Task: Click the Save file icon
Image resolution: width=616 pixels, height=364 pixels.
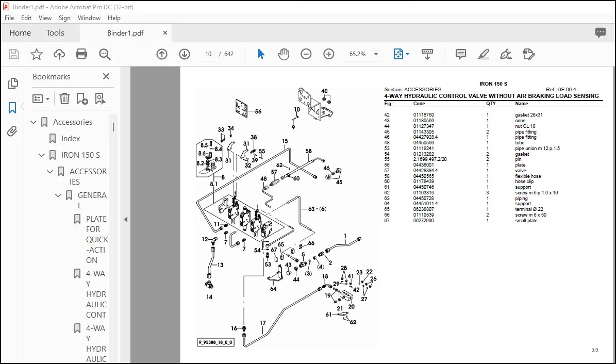Action: pos(14,54)
